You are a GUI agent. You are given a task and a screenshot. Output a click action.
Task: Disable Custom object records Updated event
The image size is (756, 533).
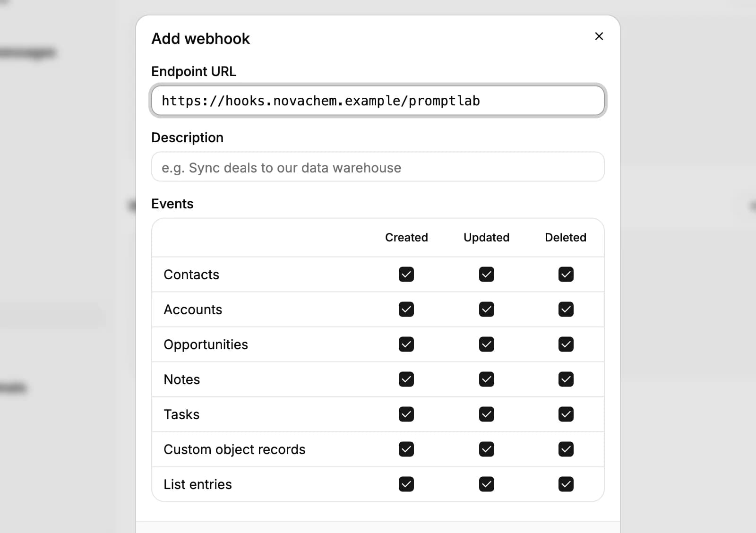[487, 449]
